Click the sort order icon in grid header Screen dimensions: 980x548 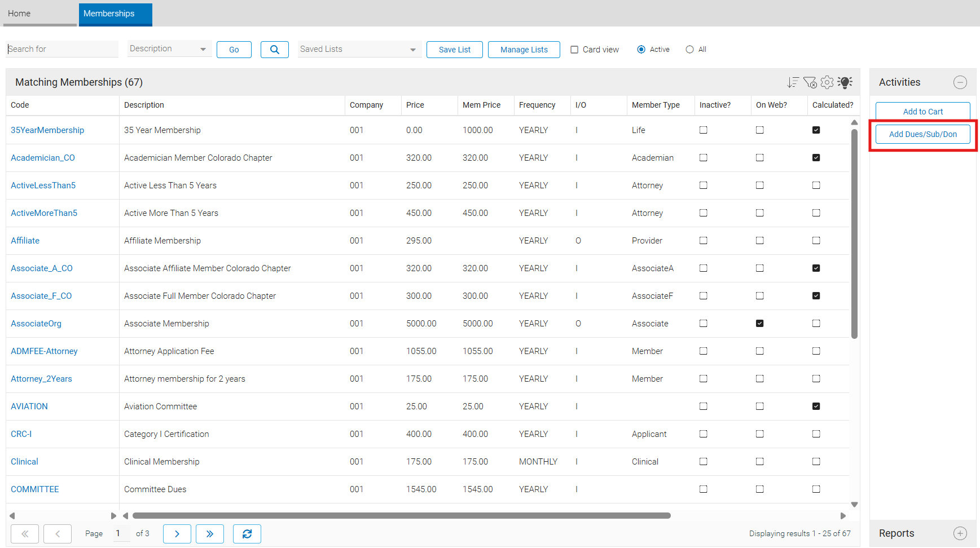pos(793,83)
